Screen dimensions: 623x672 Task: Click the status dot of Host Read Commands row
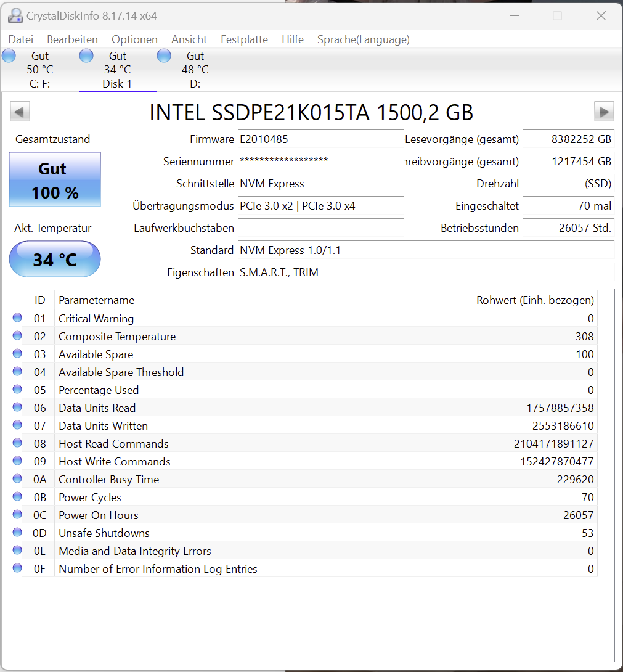coord(17,443)
